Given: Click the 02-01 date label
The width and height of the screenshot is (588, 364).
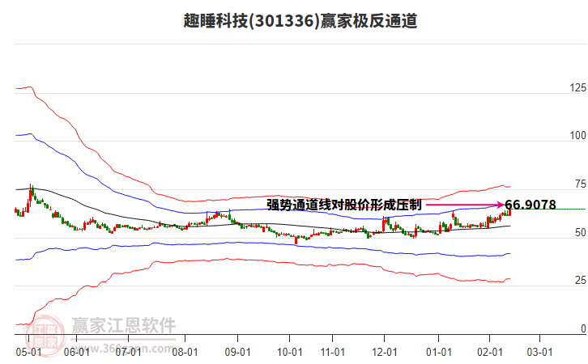Looking at the screenshot, I should click(490, 353).
